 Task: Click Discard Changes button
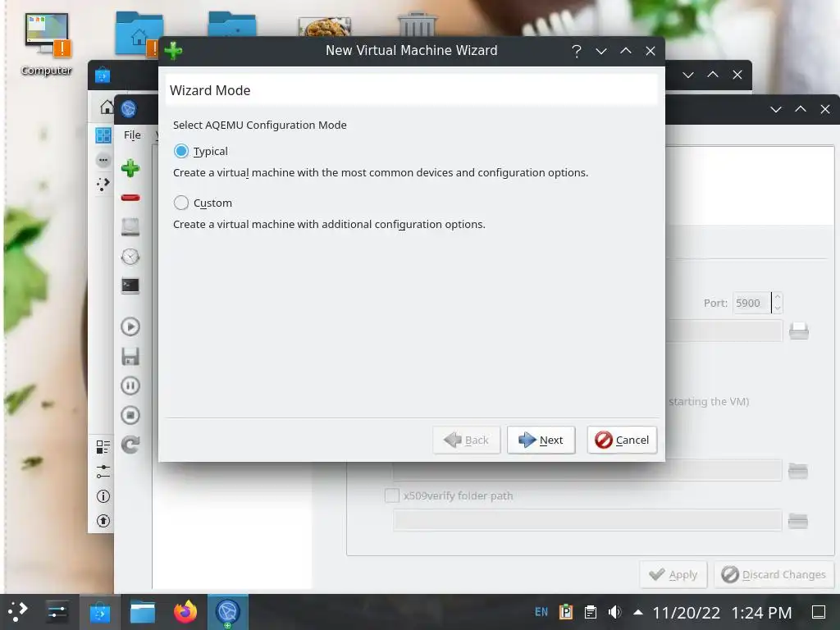coord(774,575)
